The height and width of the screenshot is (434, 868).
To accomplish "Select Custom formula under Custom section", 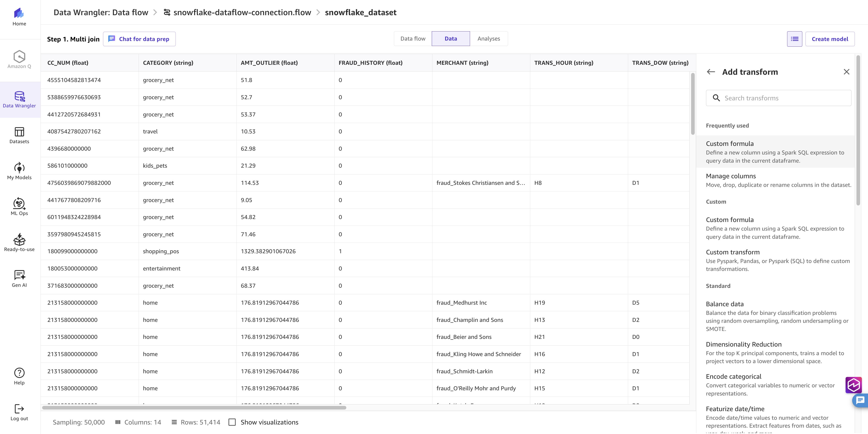I will coord(775,228).
